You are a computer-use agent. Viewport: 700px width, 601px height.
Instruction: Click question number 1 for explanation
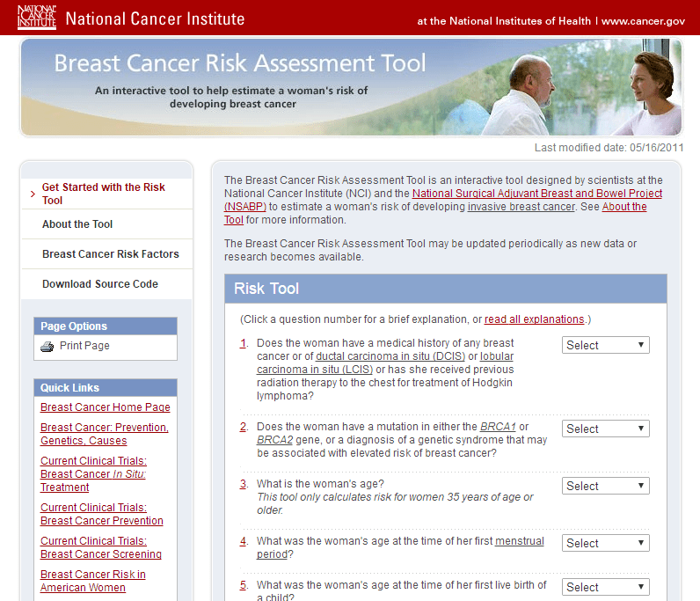click(x=244, y=343)
